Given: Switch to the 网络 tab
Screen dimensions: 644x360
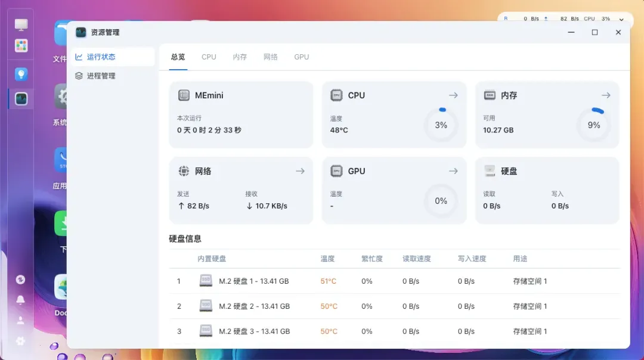Looking at the screenshot, I should point(271,57).
